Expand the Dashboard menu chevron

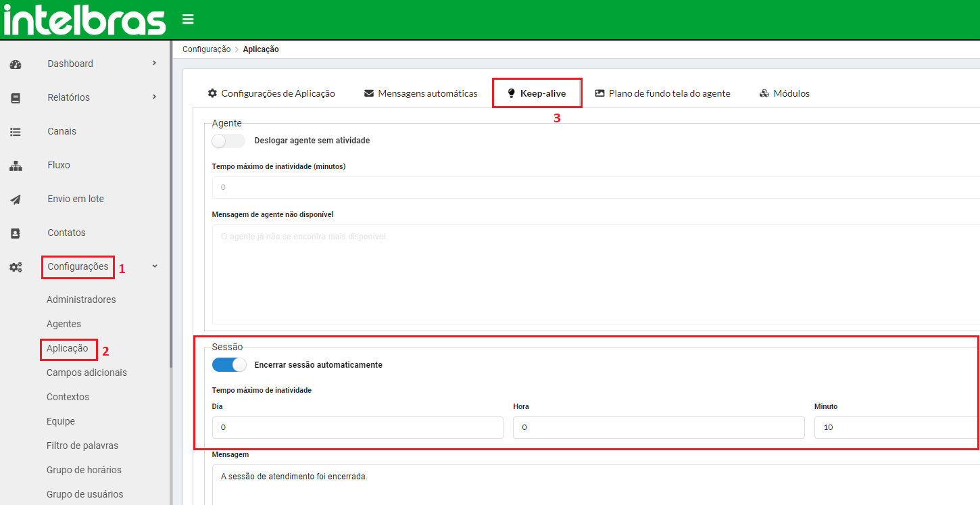coord(154,63)
